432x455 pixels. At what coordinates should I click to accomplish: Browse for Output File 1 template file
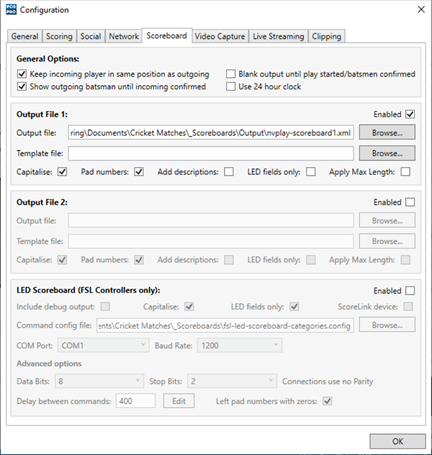pyautogui.click(x=387, y=153)
